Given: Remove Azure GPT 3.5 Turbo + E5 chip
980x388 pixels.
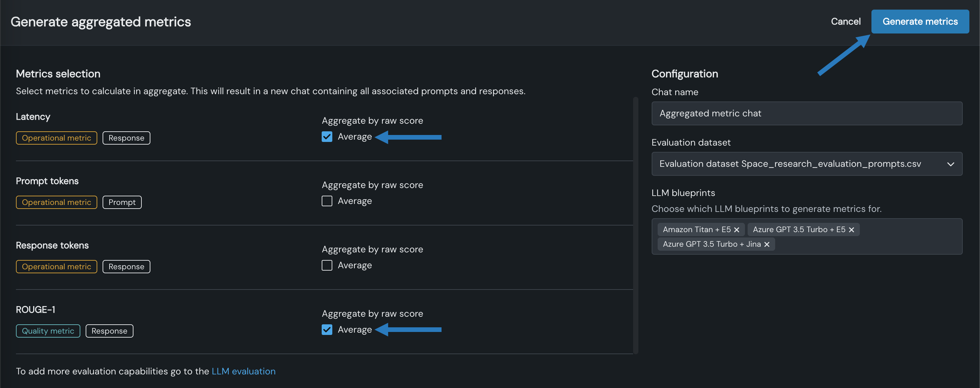Looking at the screenshot, I should tap(852, 229).
